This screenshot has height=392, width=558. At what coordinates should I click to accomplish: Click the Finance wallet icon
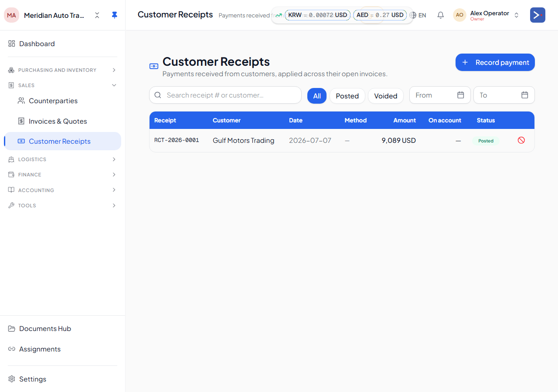[11, 175]
